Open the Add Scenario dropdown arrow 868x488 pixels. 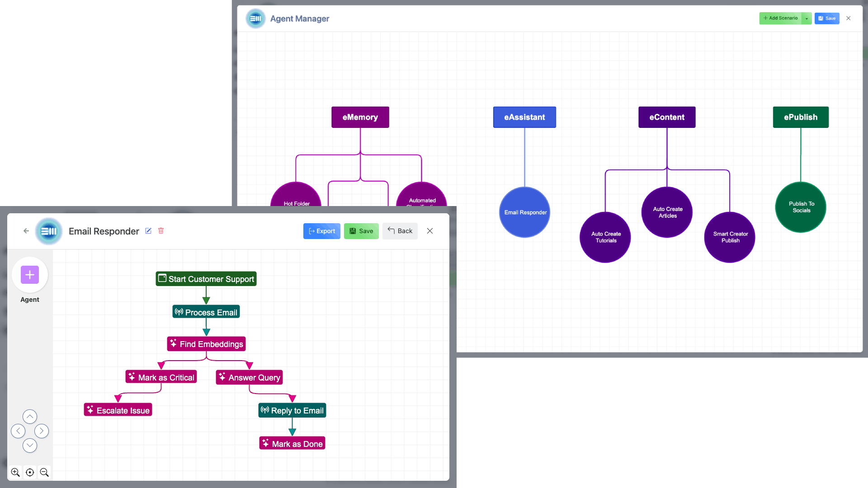[807, 19]
